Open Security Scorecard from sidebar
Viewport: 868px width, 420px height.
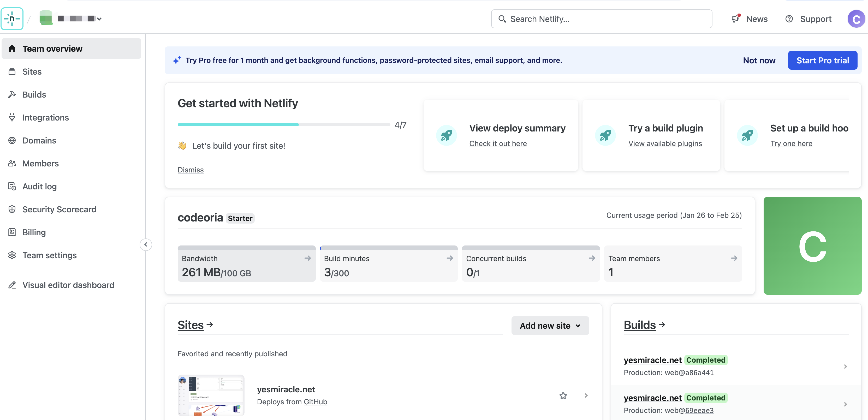coord(59,209)
